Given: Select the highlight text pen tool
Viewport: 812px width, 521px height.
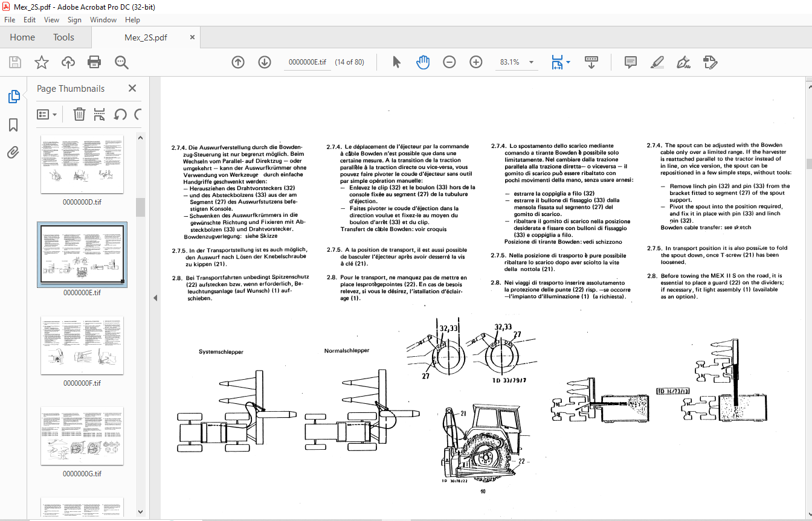Looking at the screenshot, I should coord(657,62).
